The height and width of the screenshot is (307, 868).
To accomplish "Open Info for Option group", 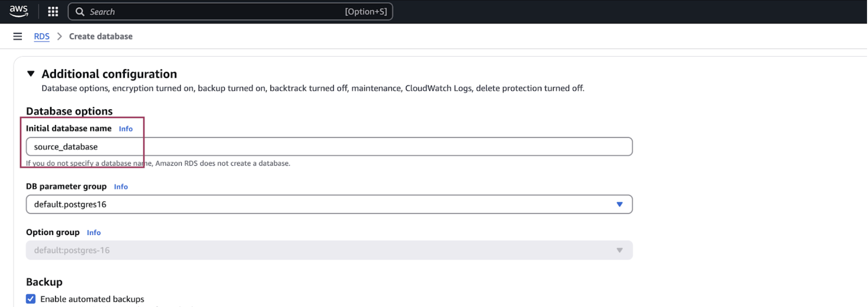I will [x=94, y=233].
